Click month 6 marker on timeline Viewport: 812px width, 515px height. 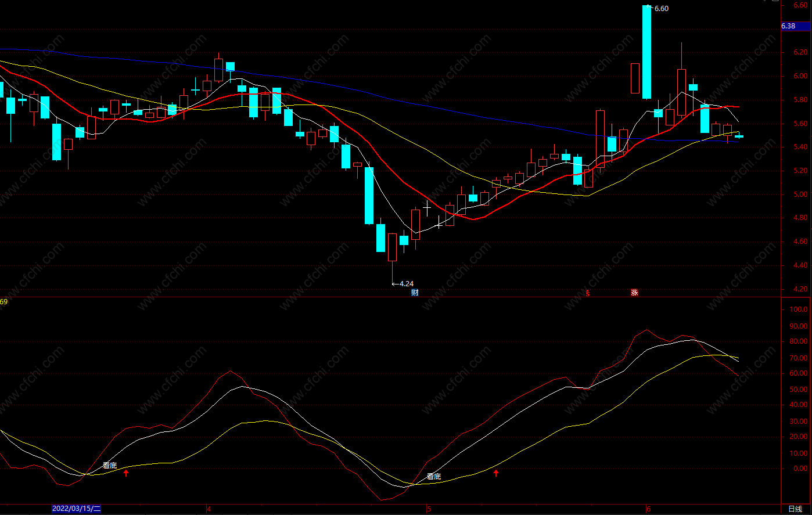(x=649, y=509)
